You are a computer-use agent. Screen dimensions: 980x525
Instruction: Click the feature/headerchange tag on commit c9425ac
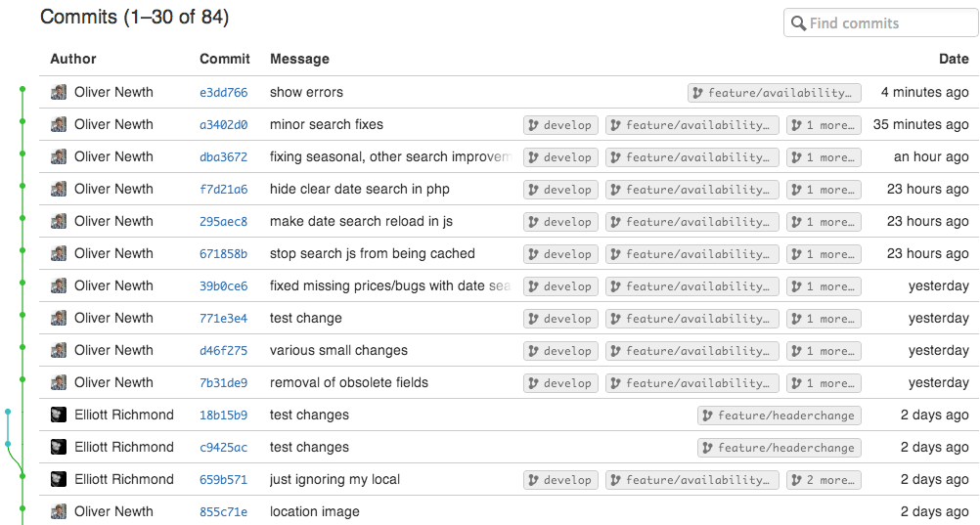pos(779,448)
